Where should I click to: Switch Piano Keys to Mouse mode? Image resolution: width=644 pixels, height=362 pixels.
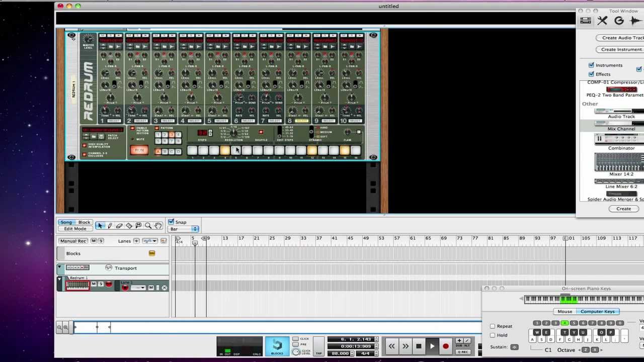(x=565, y=312)
